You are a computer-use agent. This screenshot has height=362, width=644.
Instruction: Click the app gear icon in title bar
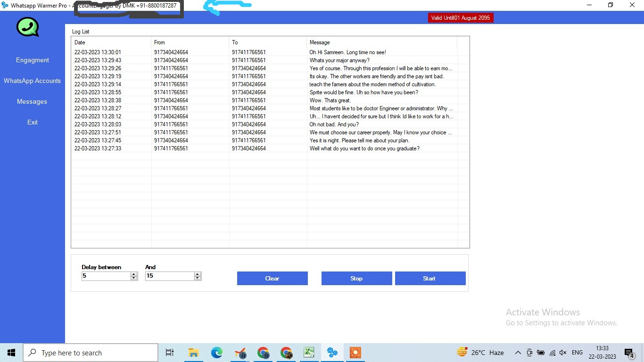click(x=5, y=5)
